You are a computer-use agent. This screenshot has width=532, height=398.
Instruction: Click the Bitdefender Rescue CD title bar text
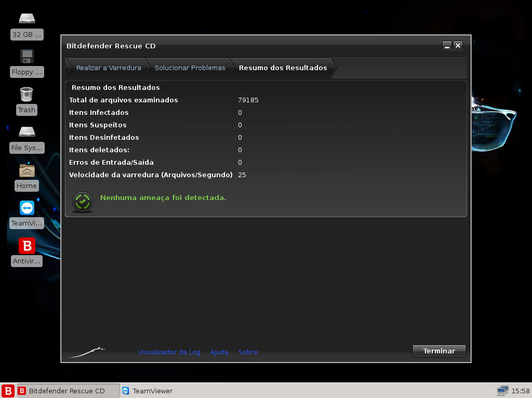pyautogui.click(x=111, y=46)
